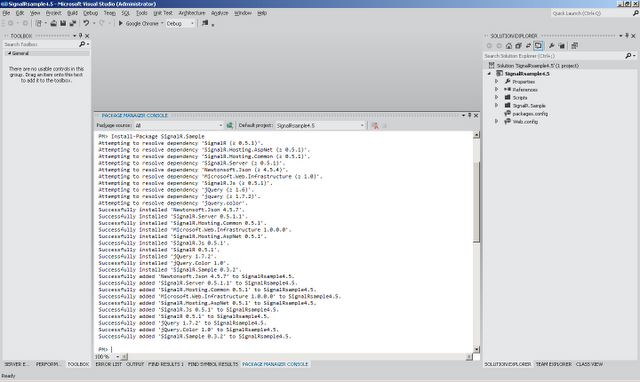The image size is (640, 382).
Task: Click the View Class Diagram icon
Action: point(574,46)
